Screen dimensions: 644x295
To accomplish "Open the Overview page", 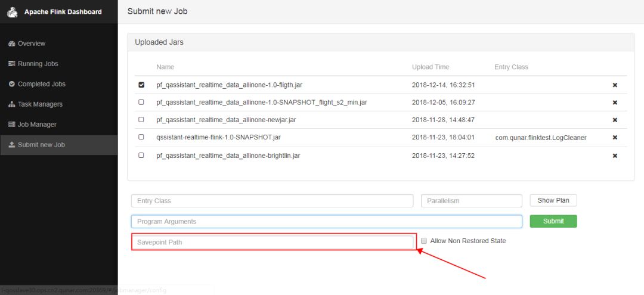I will pyautogui.click(x=58, y=44).
